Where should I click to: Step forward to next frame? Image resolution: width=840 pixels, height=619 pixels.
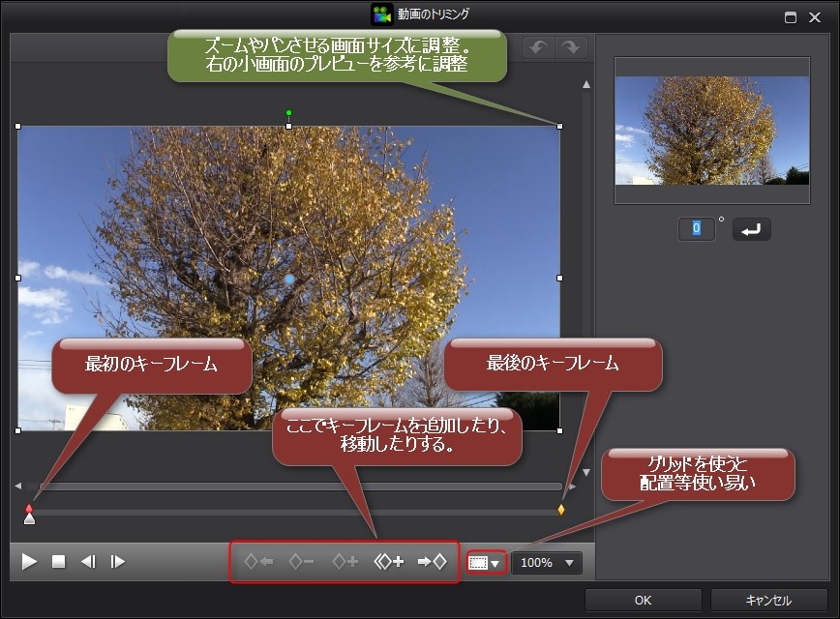tap(117, 562)
